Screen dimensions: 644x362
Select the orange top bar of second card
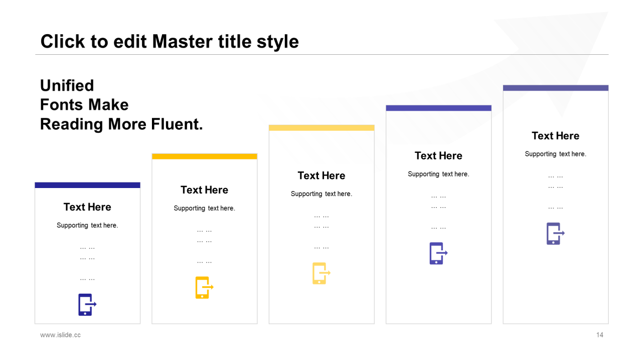[204, 156]
